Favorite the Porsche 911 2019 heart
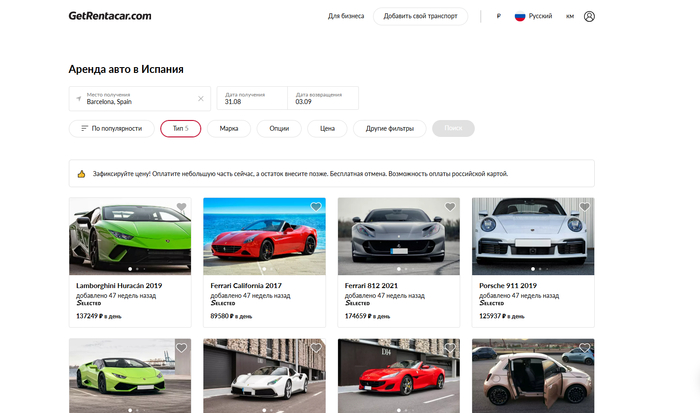Image resolution: width=700 pixels, height=413 pixels. click(x=585, y=207)
